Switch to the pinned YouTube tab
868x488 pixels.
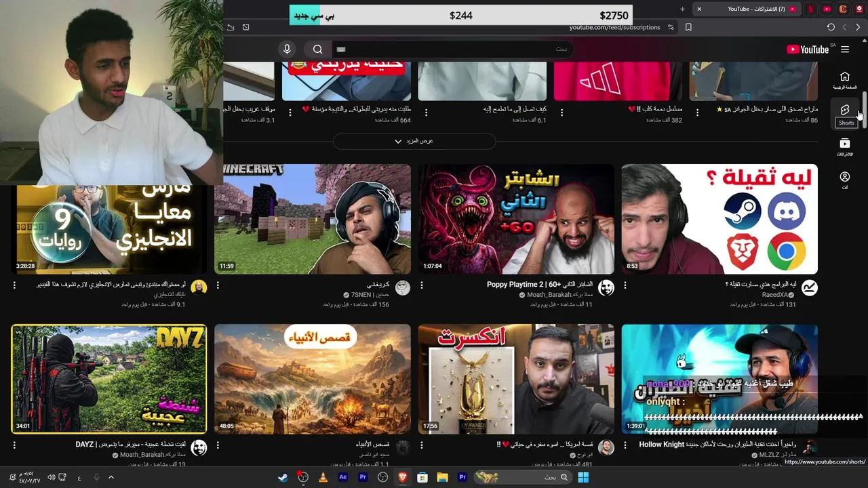coord(827,9)
